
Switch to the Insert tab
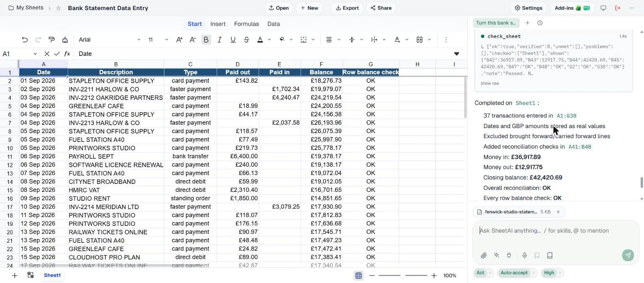coord(218,24)
